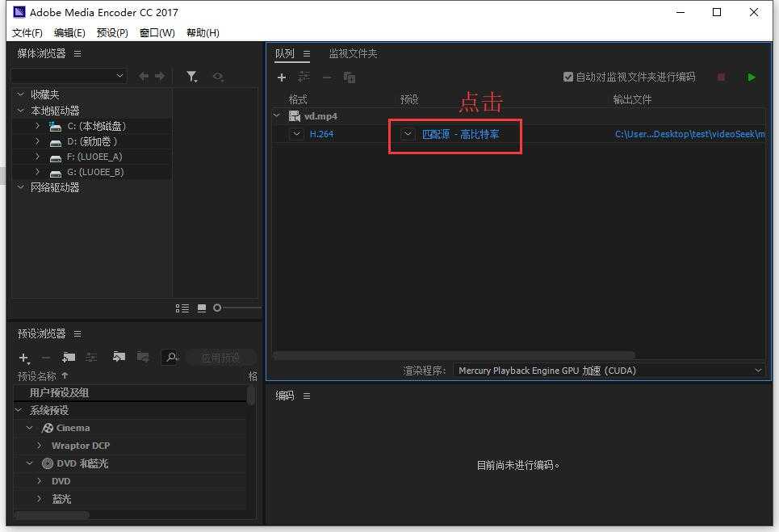Open the Preset Browser panel menu icon
Image resolution: width=779 pixels, height=532 pixels.
(x=77, y=333)
